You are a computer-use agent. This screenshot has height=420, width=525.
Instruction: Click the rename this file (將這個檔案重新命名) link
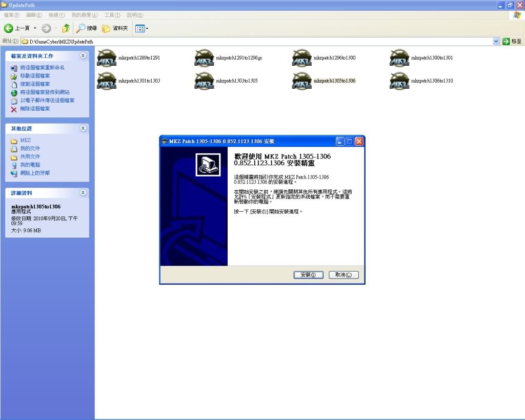click(x=42, y=68)
